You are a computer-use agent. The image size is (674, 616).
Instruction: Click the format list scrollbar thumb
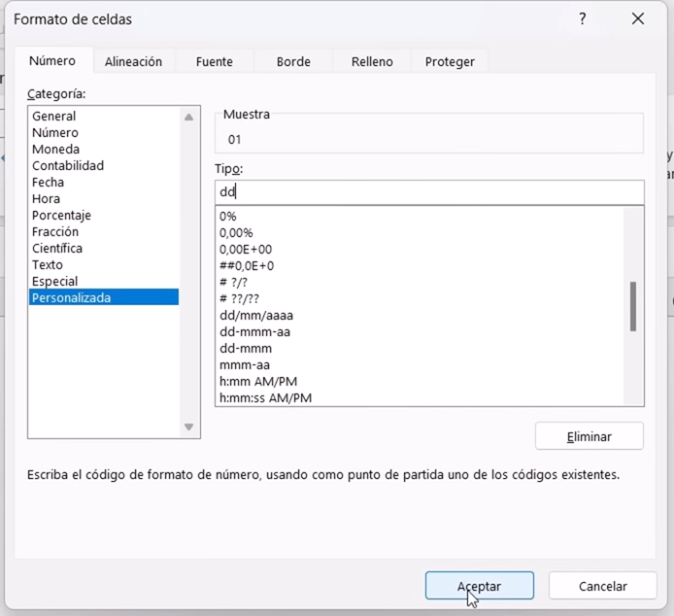point(633,306)
